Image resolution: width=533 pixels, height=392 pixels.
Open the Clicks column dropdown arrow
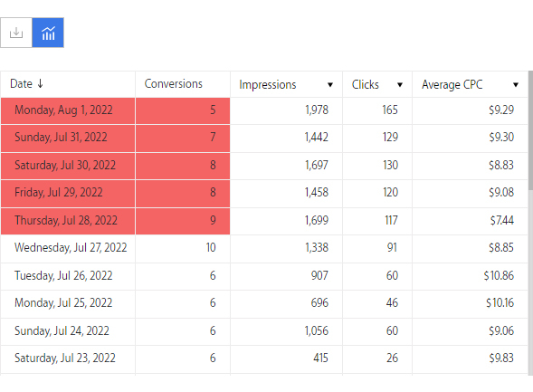(x=400, y=85)
